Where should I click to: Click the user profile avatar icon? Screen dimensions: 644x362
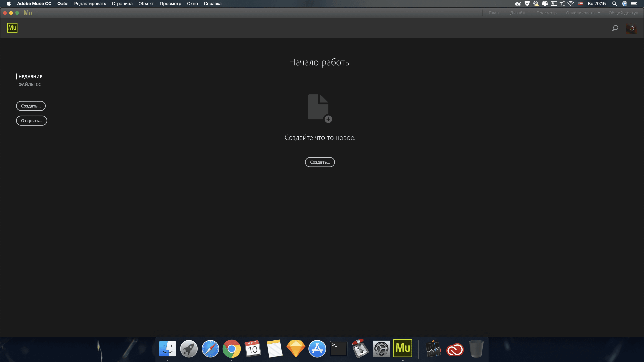[631, 28]
